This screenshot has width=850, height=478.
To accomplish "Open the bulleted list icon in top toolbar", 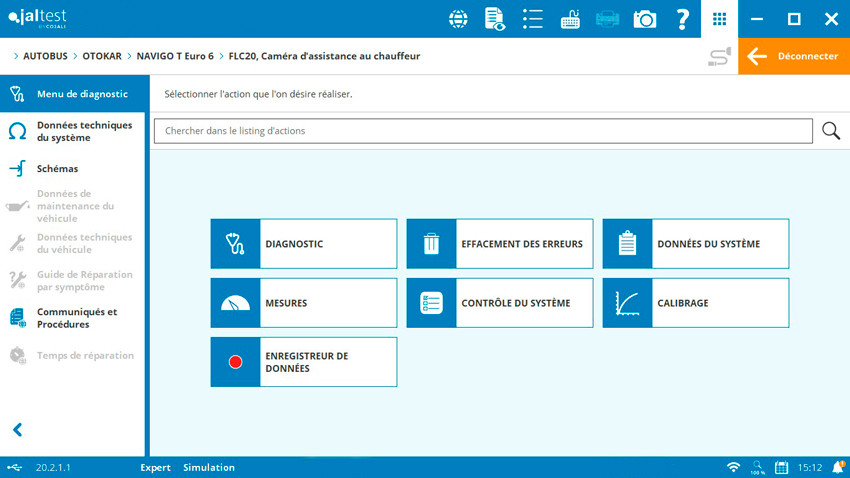I will 532,19.
